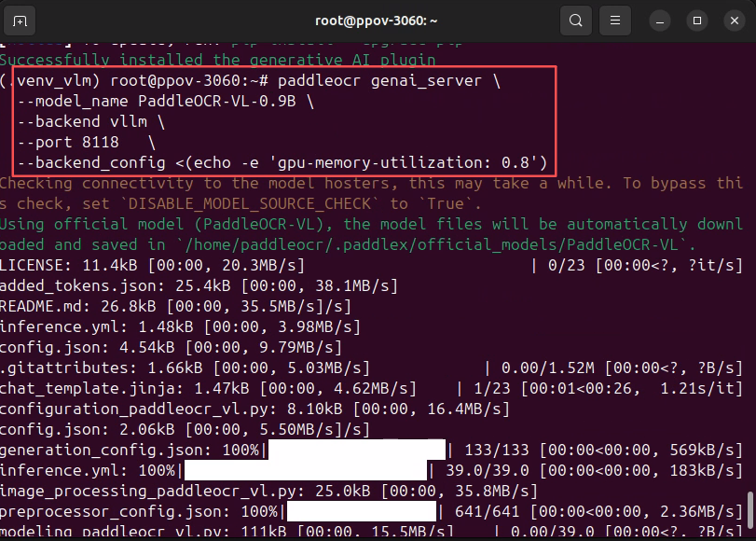Click the 'config.json: 4.54kB' line
756x541 pixels.
(171, 348)
